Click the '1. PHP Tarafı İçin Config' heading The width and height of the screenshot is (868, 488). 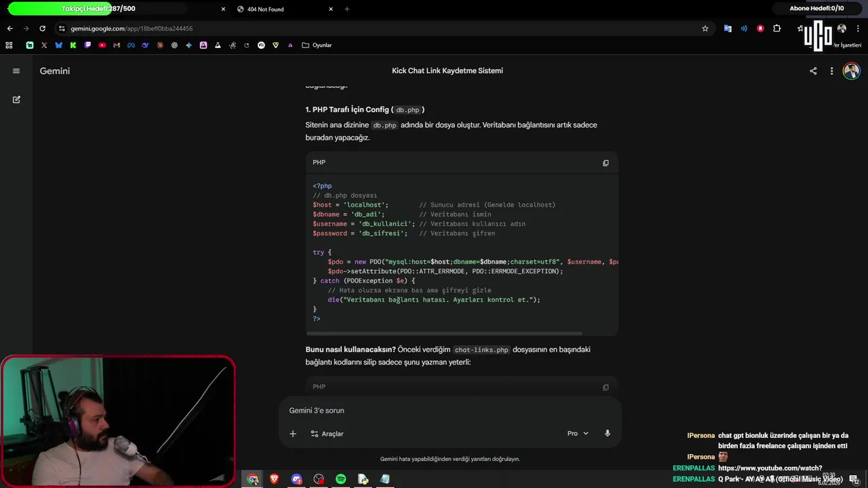(x=365, y=110)
